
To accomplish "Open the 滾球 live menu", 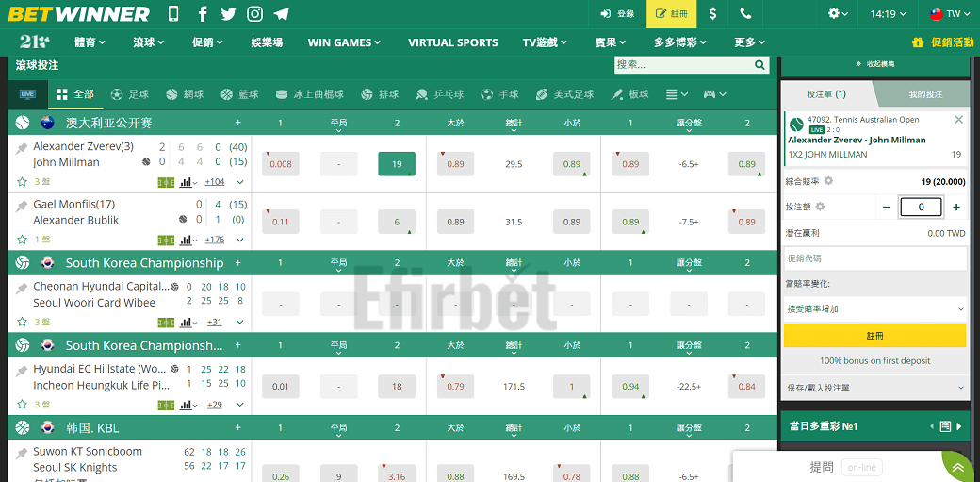I will point(149,42).
